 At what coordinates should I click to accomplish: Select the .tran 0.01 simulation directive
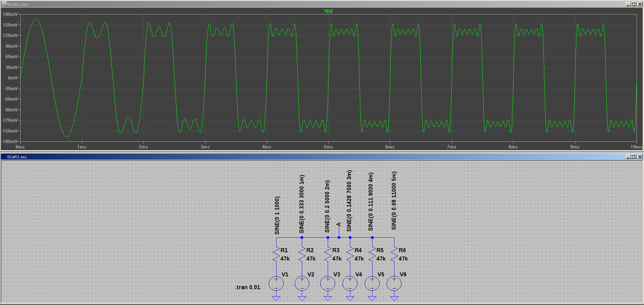pyautogui.click(x=248, y=287)
